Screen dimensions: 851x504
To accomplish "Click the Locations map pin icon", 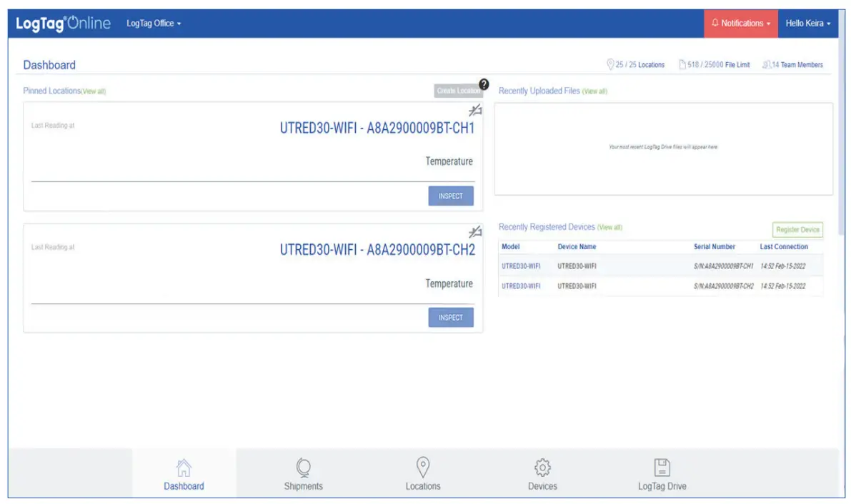I will 423,467.
